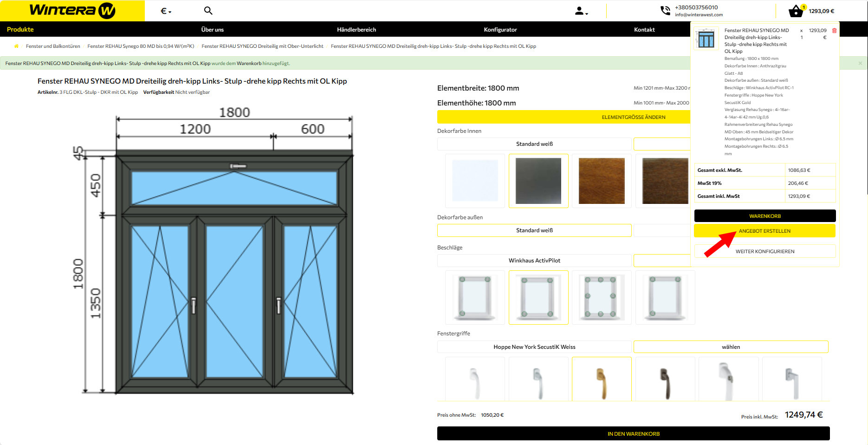Viewport: 868px width, 445px height.
Task: Click Weiter konfigurieren button
Action: (x=764, y=251)
